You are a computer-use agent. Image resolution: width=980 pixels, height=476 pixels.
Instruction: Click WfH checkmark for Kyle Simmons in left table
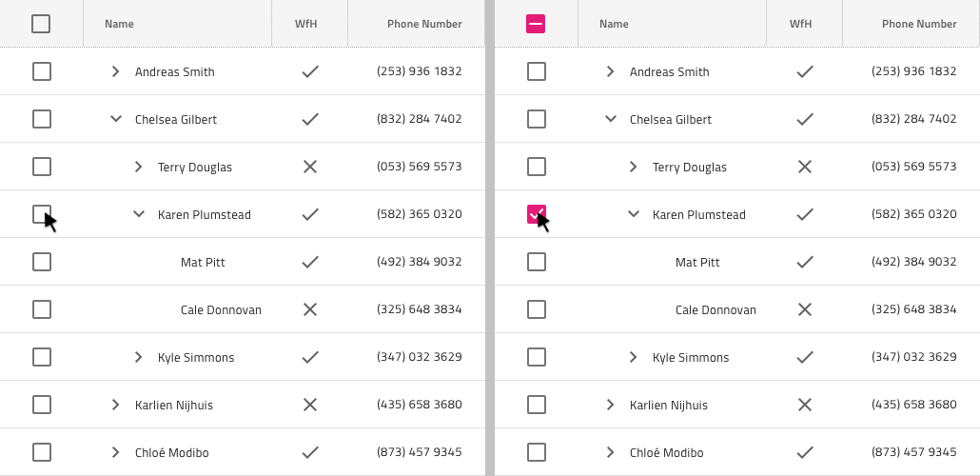(309, 357)
